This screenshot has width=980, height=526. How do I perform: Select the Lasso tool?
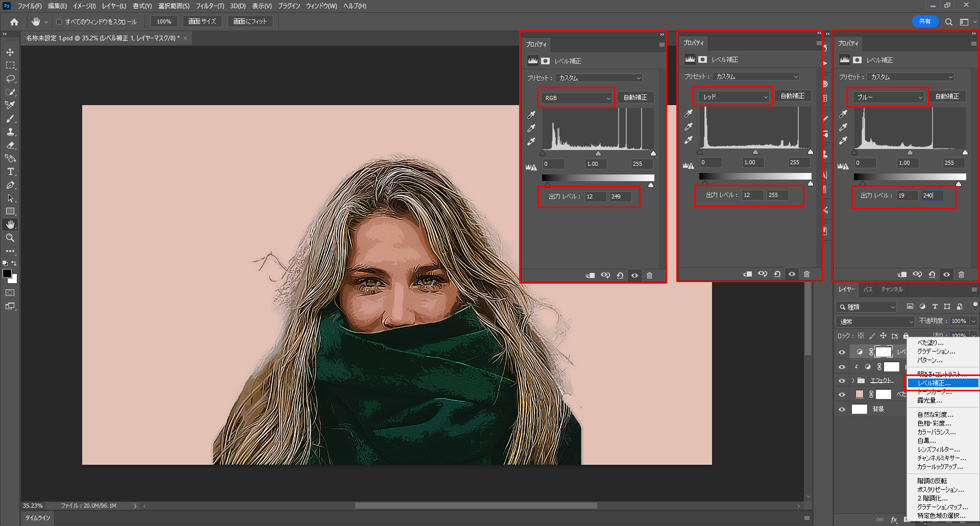pyautogui.click(x=10, y=79)
